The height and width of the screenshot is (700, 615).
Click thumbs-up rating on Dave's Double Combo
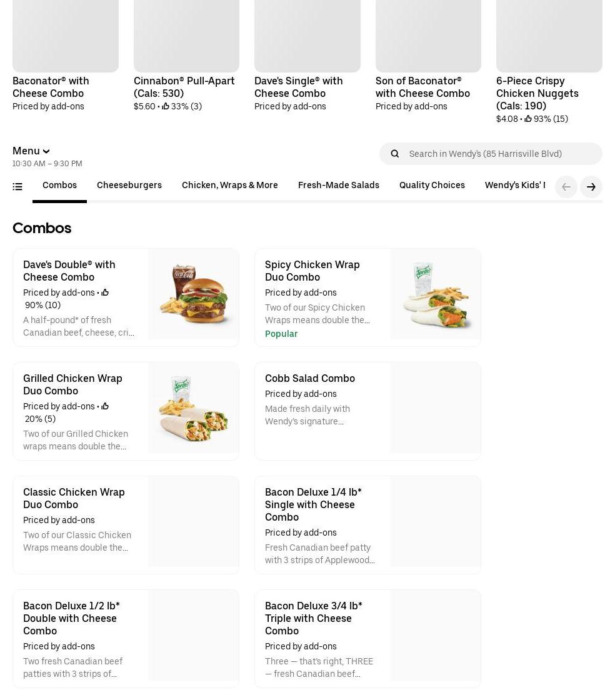pos(104,292)
